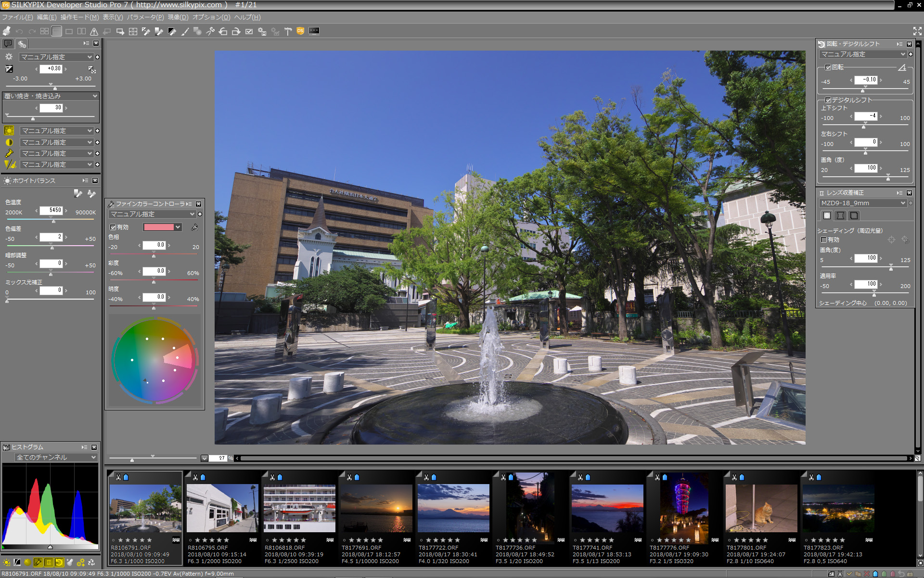The height and width of the screenshot is (578, 924).
Task: Uncheck the デジタルシフト checkbox
Action: click(828, 100)
